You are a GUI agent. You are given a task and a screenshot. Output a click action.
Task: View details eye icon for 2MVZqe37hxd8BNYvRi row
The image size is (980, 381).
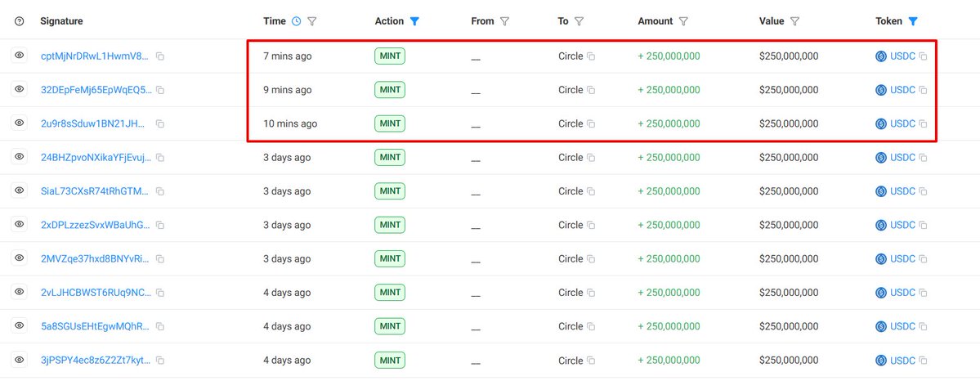point(20,258)
